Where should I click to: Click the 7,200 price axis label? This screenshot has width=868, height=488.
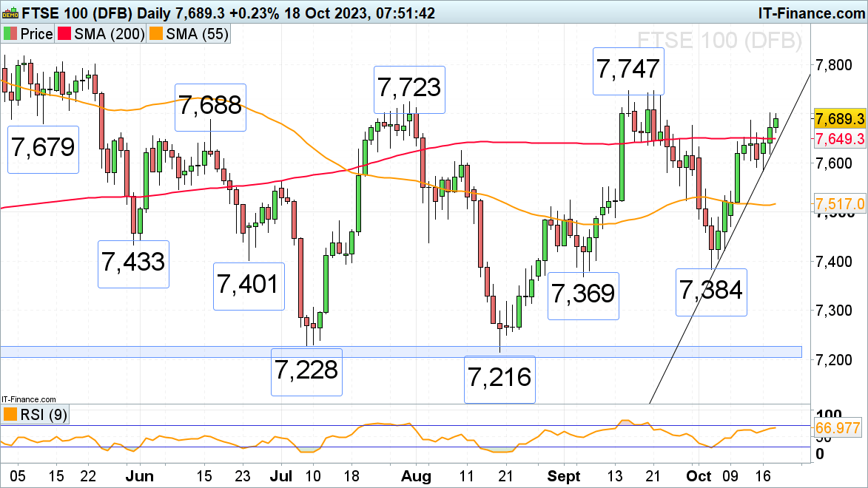click(x=834, y=359)
